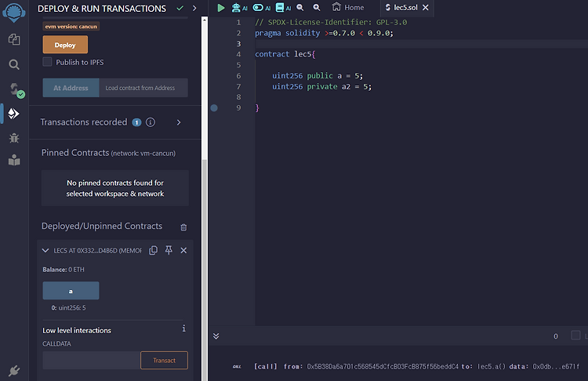Screen dimensions: 588x381
Task: Open the Search in files sidebar icon
Action: pos(14,64)
